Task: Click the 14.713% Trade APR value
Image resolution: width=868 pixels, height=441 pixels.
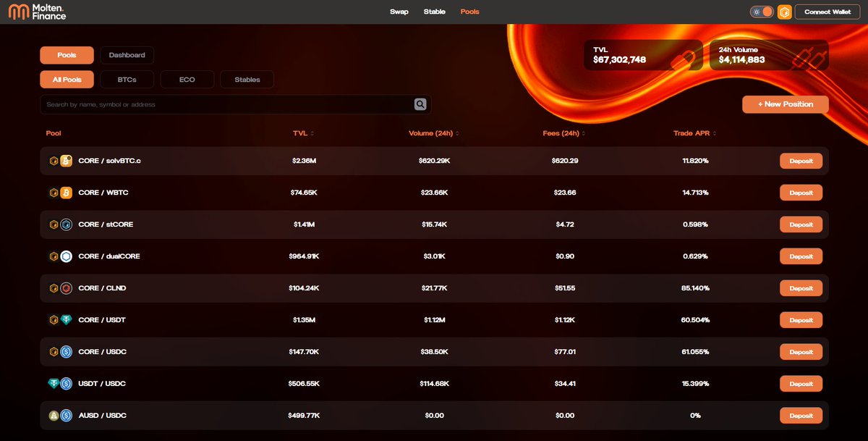Action: pos(695,193)
